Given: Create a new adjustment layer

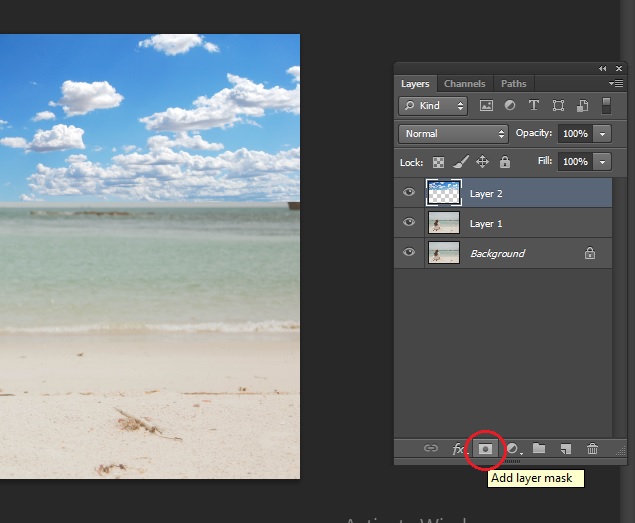Looking at the screenshot, I should (x=512, y=449).
